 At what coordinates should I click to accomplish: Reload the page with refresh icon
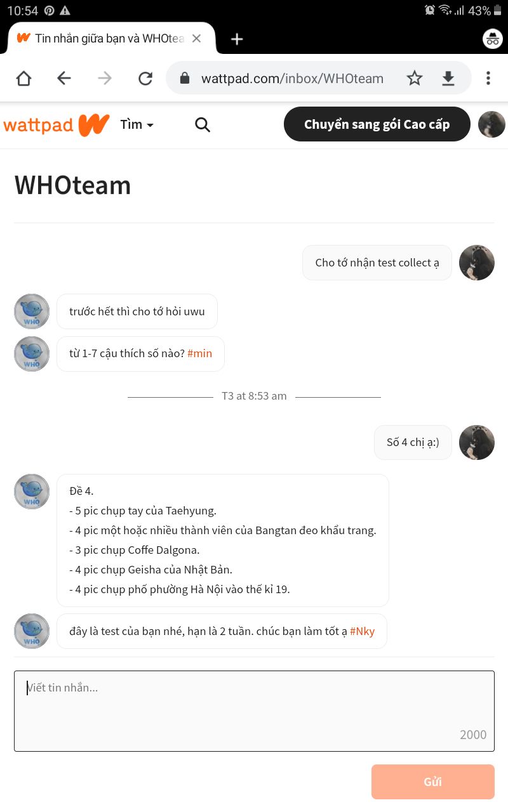coord(145,78)
